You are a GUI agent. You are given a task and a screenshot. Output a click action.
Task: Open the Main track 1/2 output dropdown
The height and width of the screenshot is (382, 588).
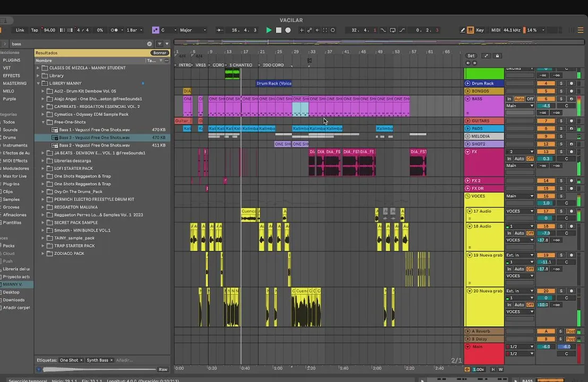(x=520, y=346)
